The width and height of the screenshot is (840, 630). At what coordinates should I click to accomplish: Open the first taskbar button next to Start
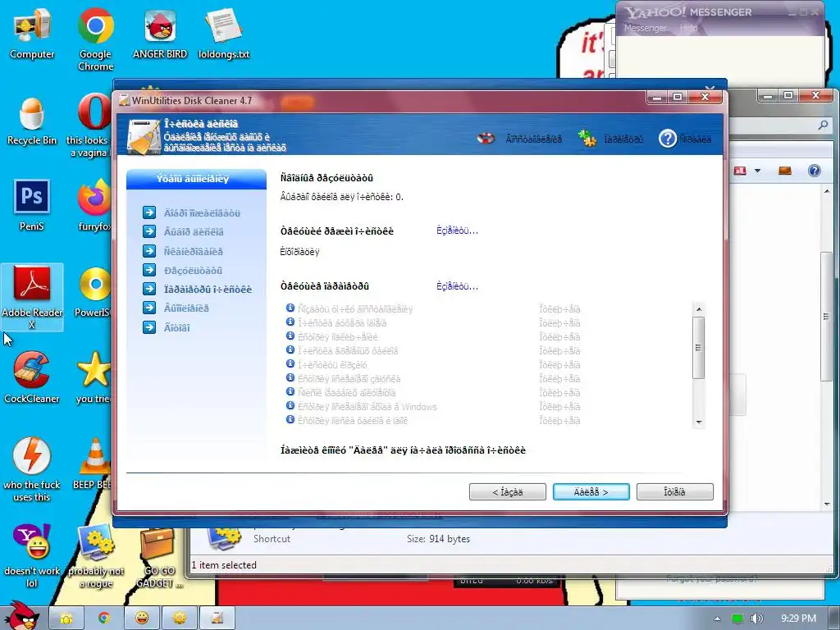[x=66, y=619]
